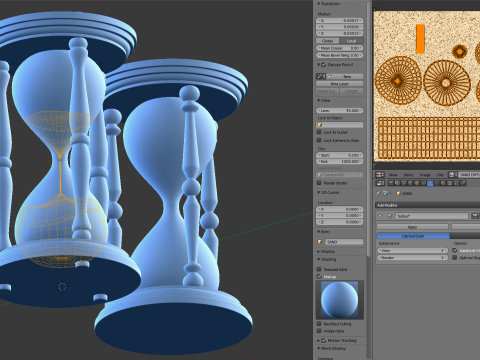Viewport: 480px width, 360px height.
Task: Select the Modifiers wrench tab icon
Action: [x=430, y=183]
